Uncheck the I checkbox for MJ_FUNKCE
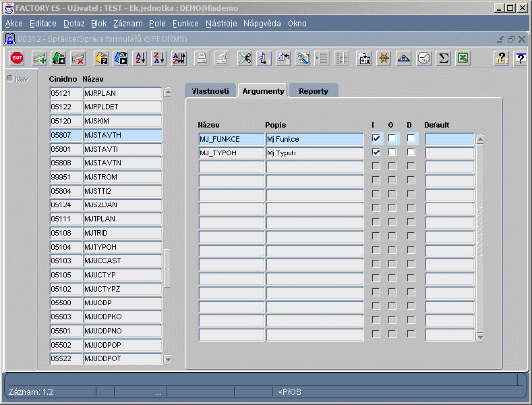Screen dimensions: 532x405 (x=376, y=138)
